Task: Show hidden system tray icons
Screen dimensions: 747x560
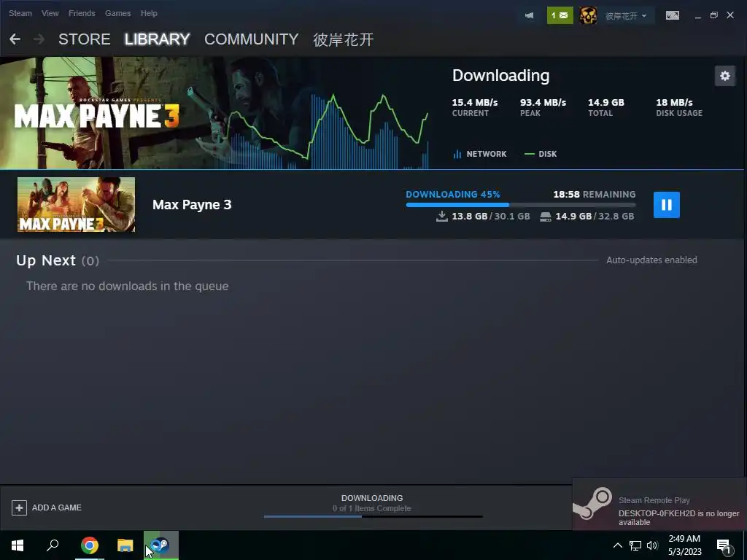Action: click(617, 545)
